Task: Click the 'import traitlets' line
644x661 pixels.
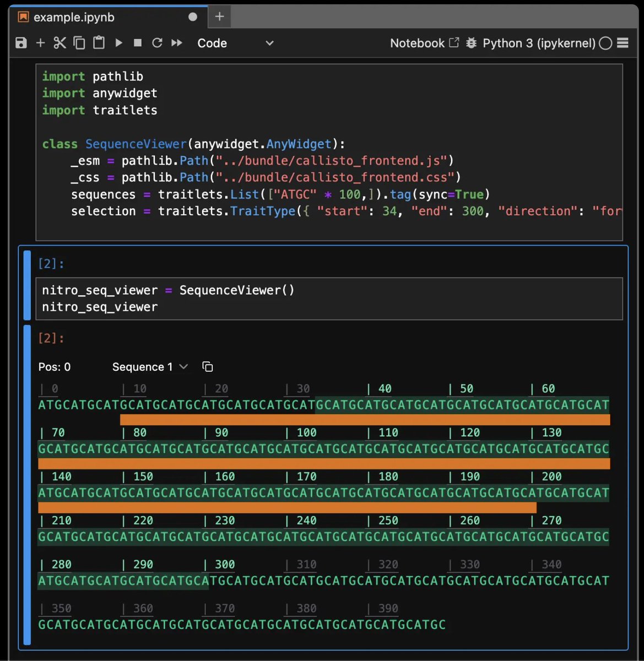Action: (x=100, y=110)
